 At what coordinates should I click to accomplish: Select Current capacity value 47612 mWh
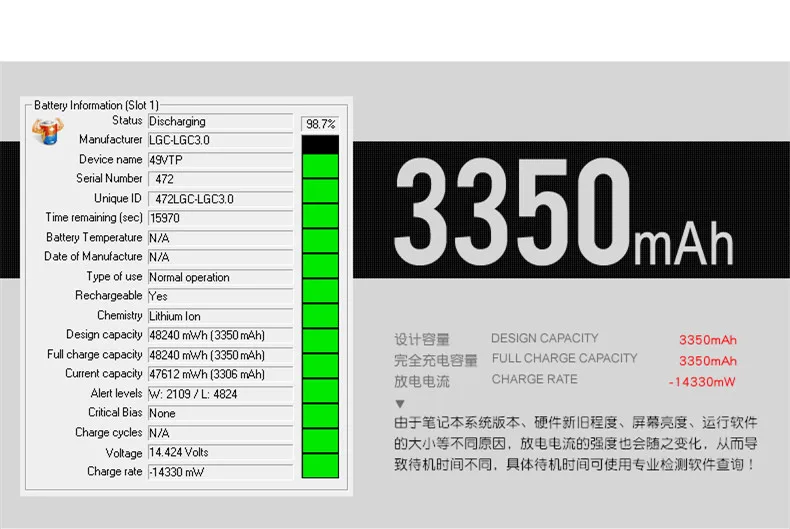(x=207, y=374)
